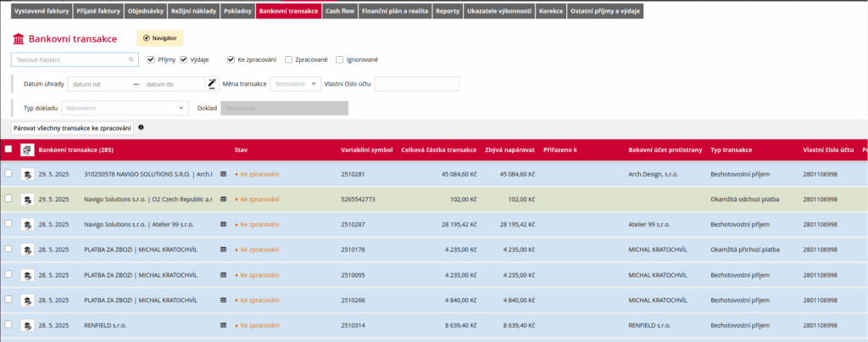Switch to Vystavené faktury tab
868x342 pixels.
tap(42, 11)
